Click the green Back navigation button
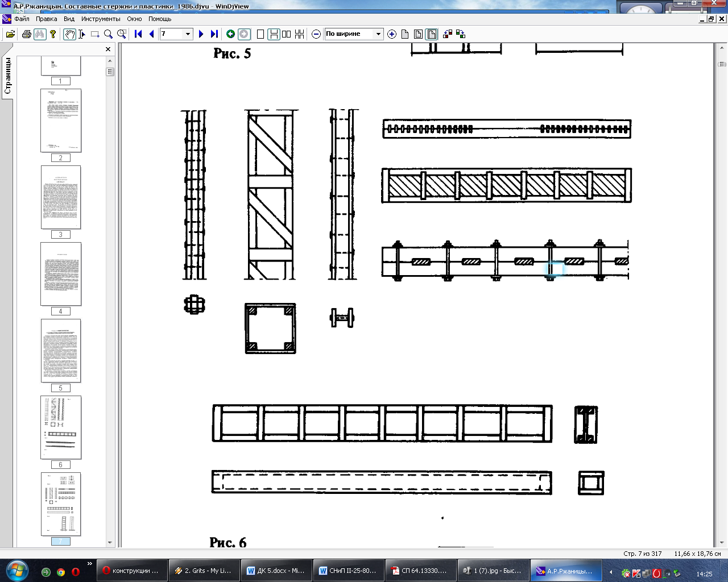The height and width of the screenshot is (582, 728). point(230,34)
